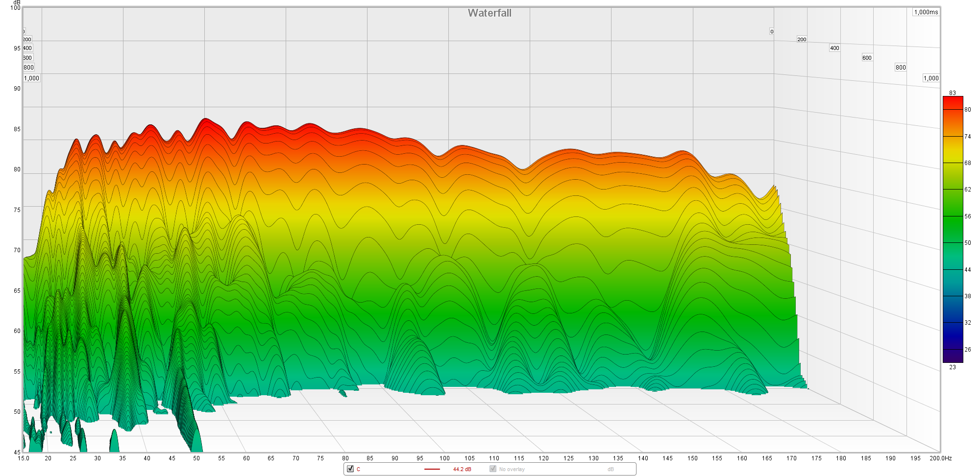Click the 32 label on the color scale
This screenshot has height=476, width=980.
point(968,323)
